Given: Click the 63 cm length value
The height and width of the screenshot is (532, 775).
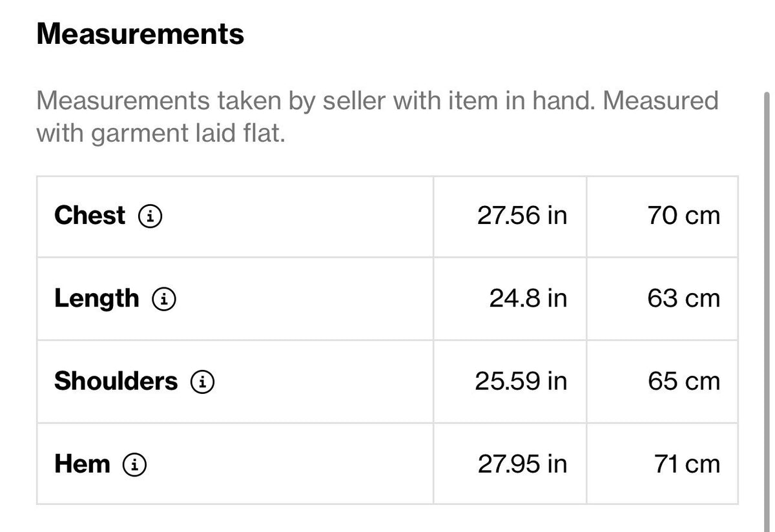Looking at the screenshot, I should click(684, 299).
